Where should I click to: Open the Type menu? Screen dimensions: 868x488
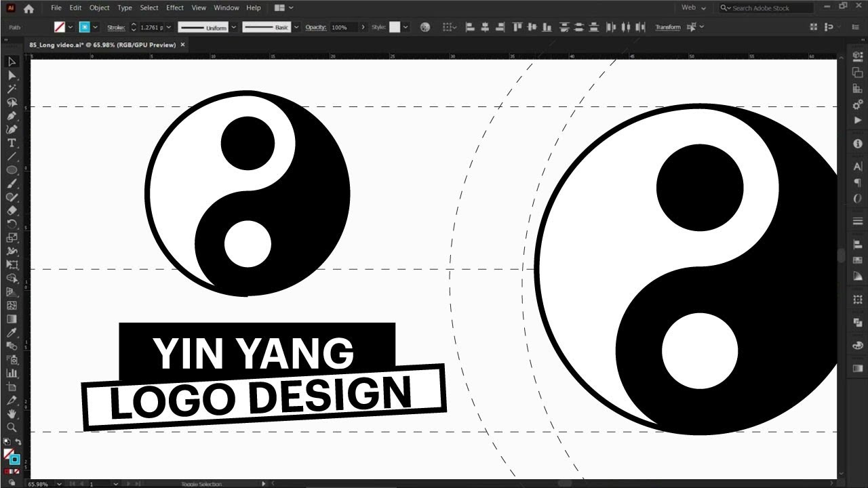125,8
